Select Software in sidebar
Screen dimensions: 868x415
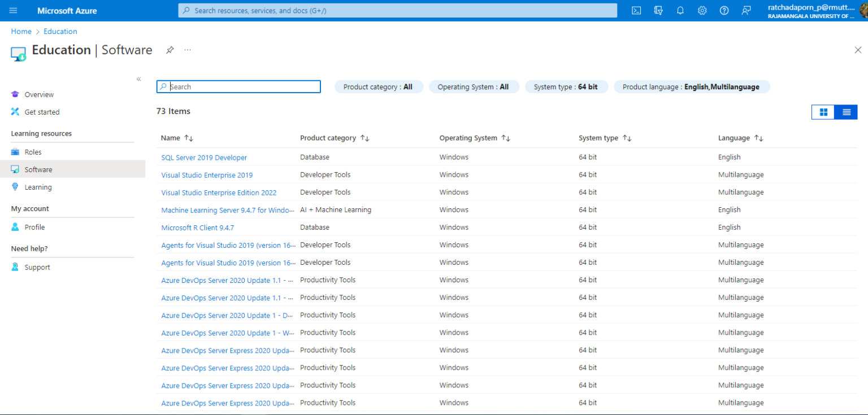[x=72, y=169]
